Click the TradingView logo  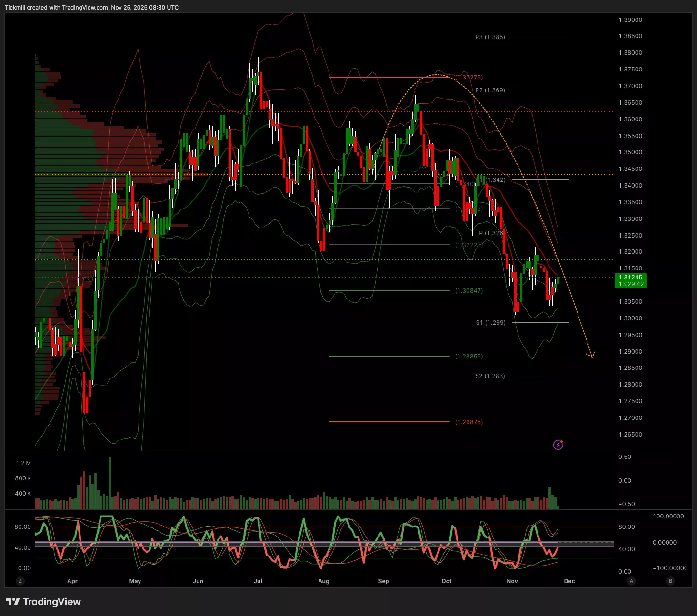pos(43,602)
